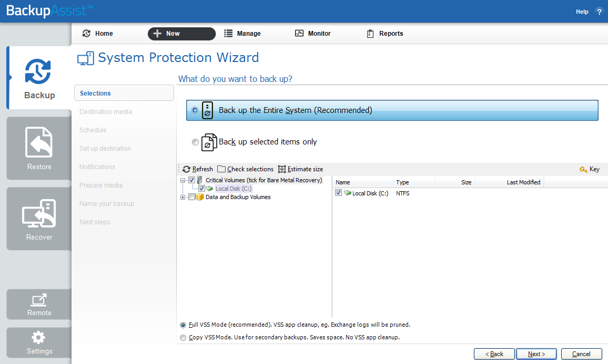Click the Monitor activity icon
The height and width of the screenshot is (364, 608).
click(299, 33)
